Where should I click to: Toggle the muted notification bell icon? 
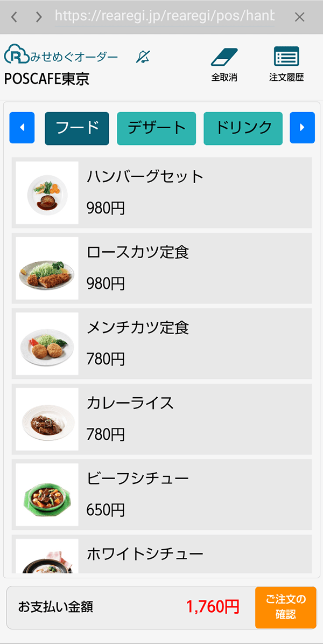tap(143, 57)
